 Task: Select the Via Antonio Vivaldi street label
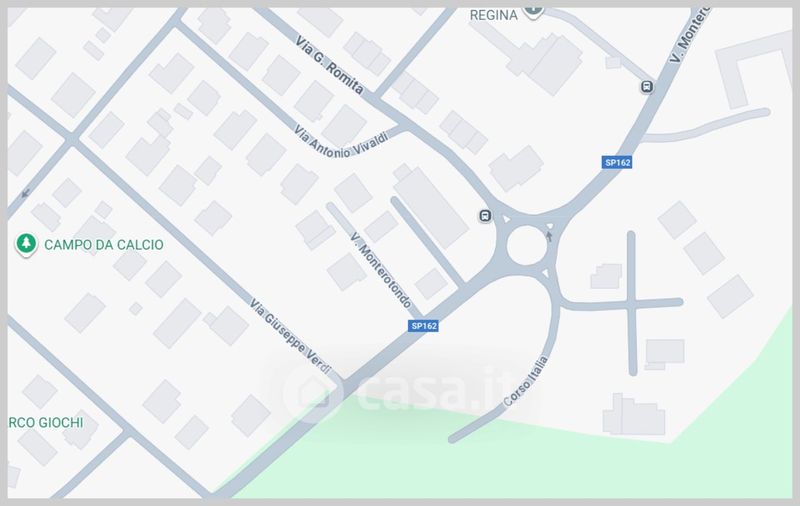click(341, 141)
